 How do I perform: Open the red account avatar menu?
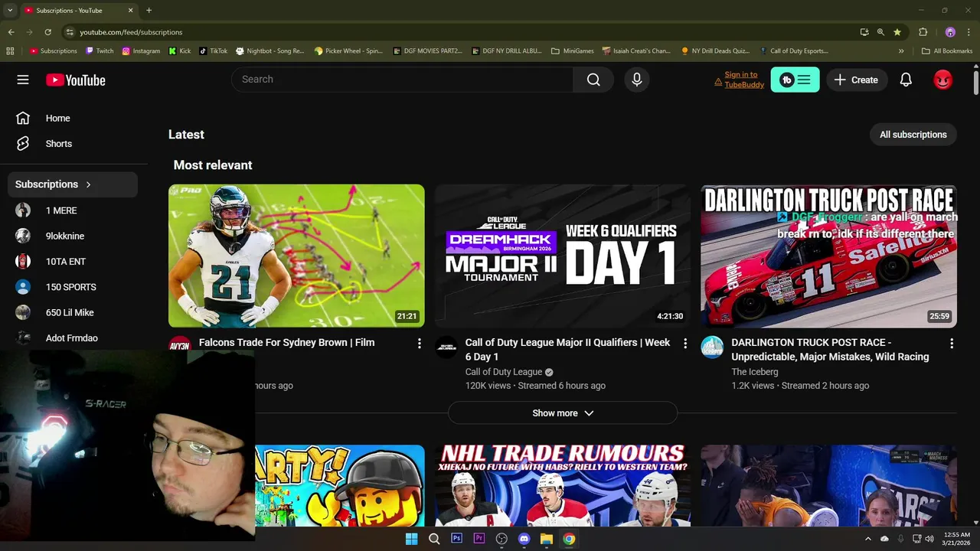942,80
